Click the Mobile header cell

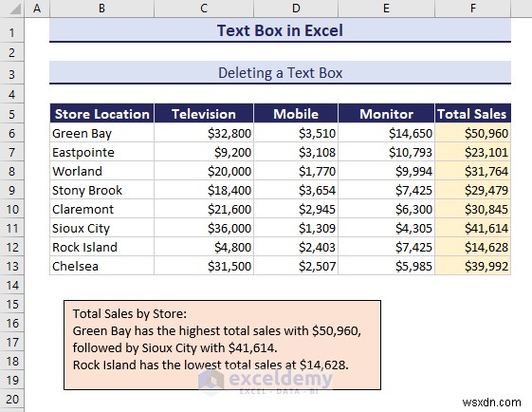pos(296,114)
